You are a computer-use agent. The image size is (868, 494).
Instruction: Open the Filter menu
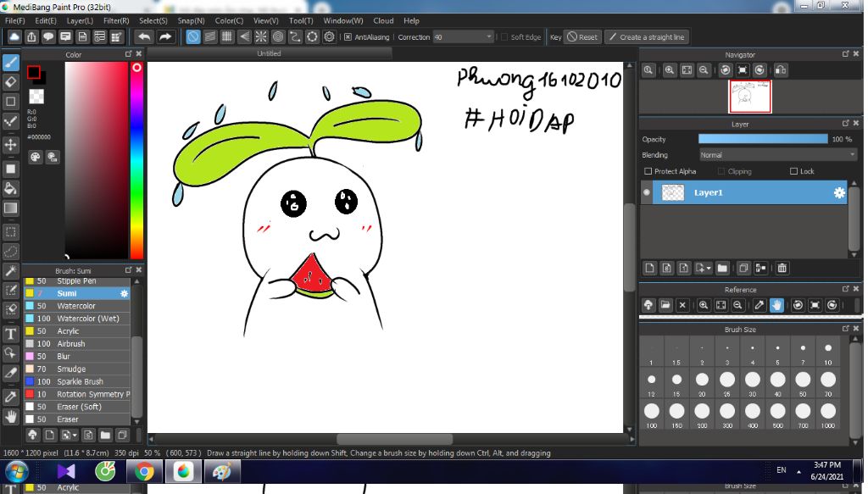click(x=116, y=20)
